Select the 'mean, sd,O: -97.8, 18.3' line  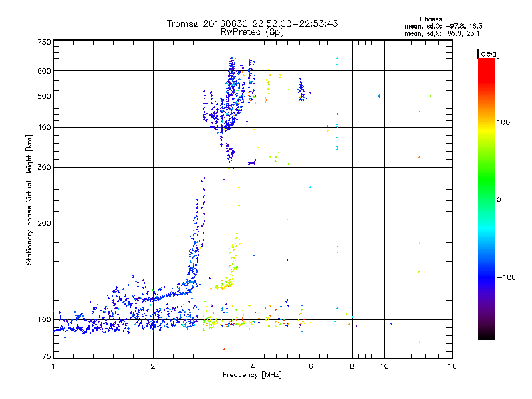443,26
